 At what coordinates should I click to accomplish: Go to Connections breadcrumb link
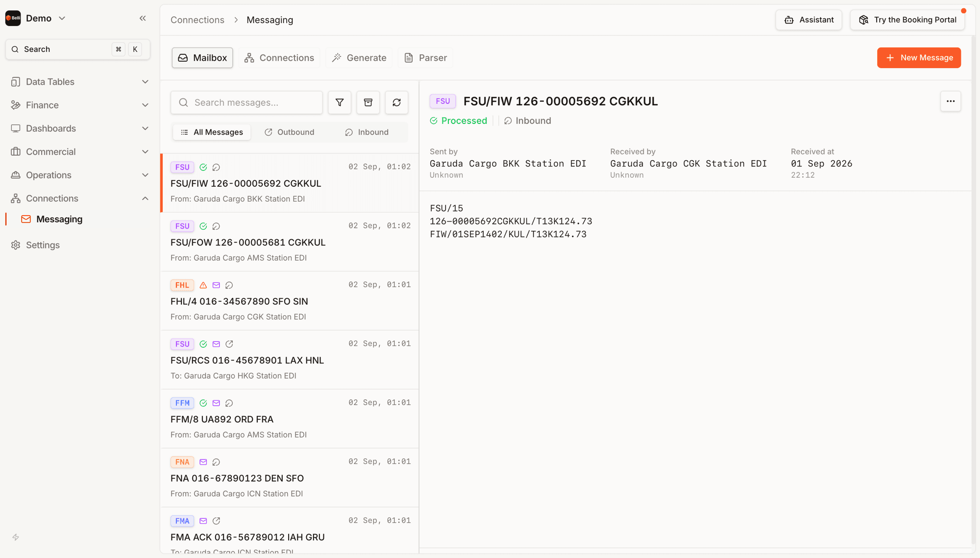tap(197, 20)
